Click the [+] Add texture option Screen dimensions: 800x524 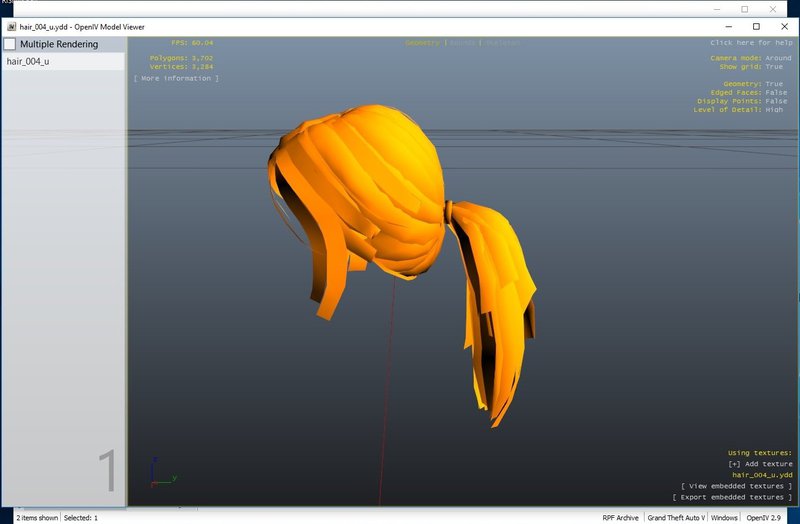[x=760, y=464]
